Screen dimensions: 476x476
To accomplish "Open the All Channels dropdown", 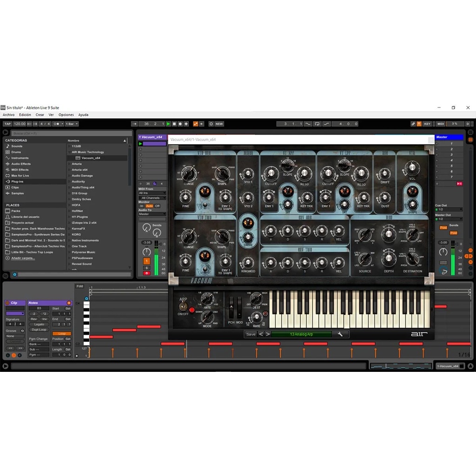I will tap(152, 198).
